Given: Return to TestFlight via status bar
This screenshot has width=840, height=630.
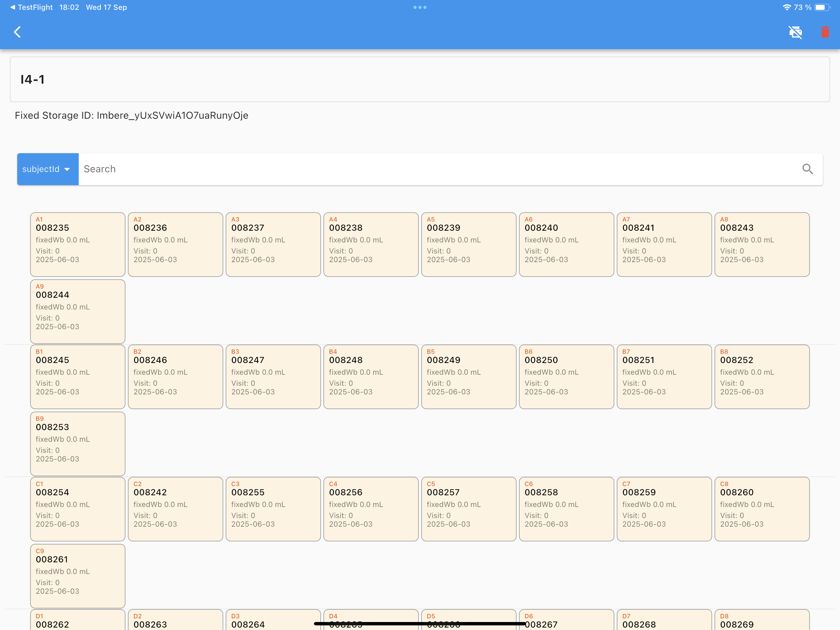Looking at the screenshot, I should (31, 7).
